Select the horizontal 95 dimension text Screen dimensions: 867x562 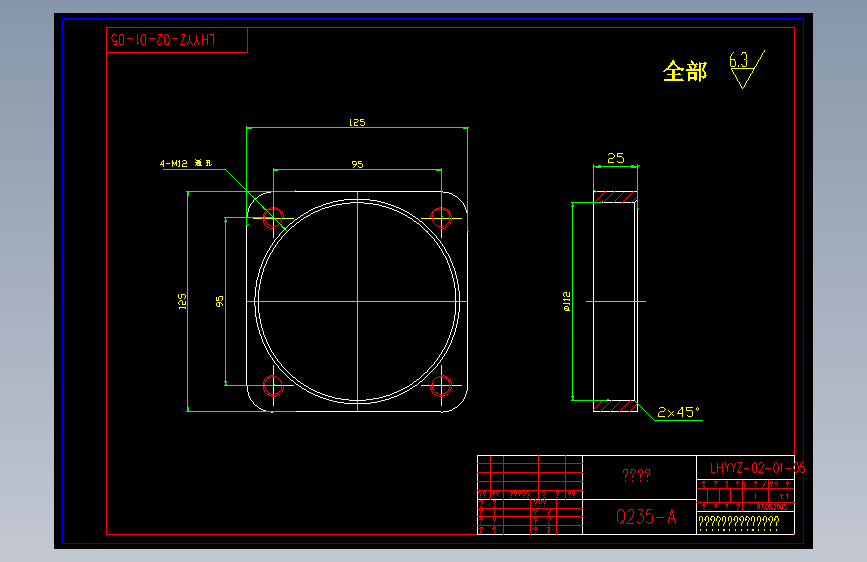357,164
